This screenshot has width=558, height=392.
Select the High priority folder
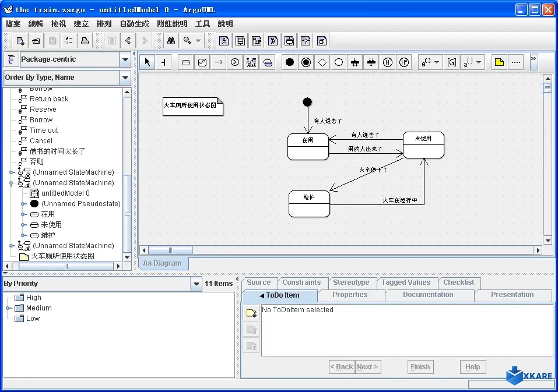(x=28, y=298)
